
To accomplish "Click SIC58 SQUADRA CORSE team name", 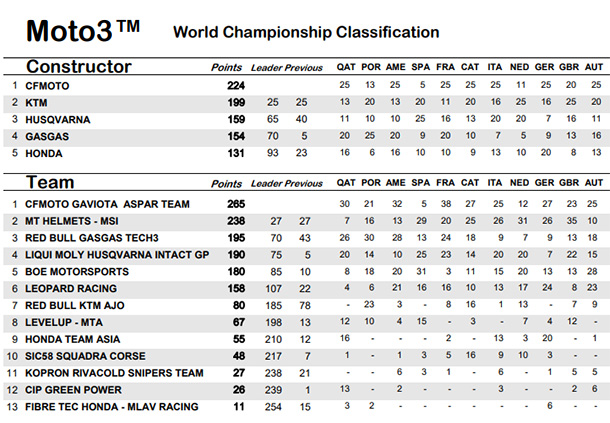I will point(85,356).
